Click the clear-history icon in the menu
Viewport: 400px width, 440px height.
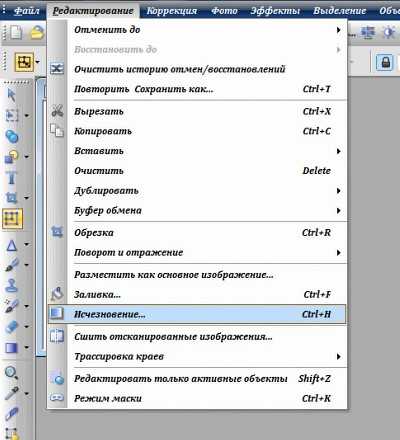[57, 69]
